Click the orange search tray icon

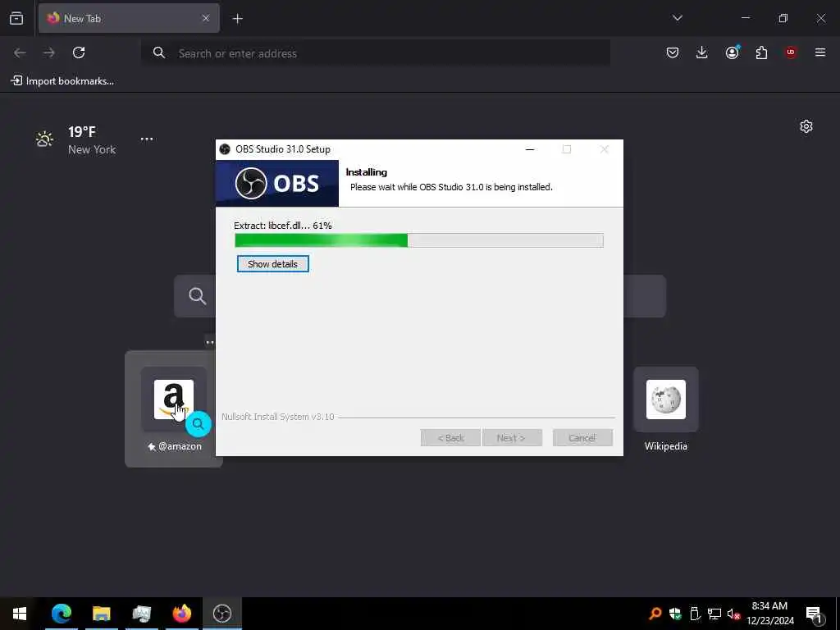coord(655,614)
